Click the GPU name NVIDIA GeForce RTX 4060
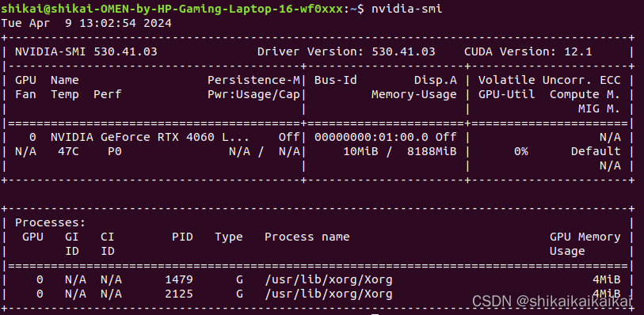 pos(132,137)
